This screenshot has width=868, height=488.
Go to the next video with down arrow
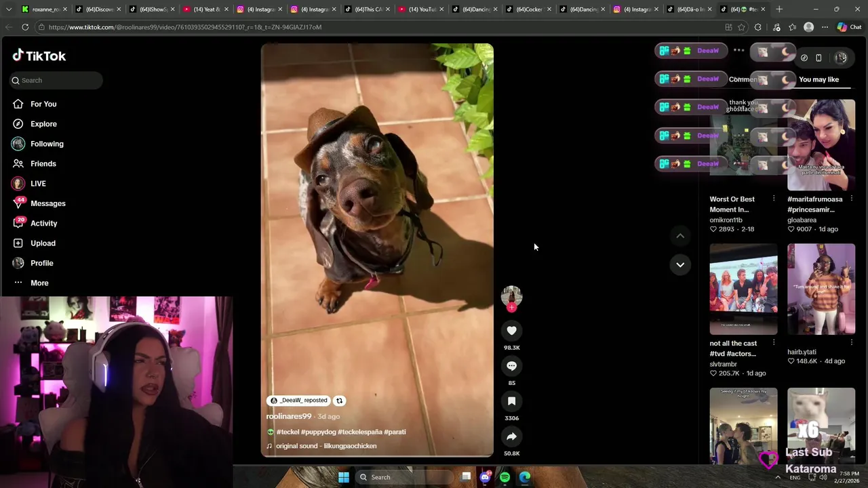pos(680,264)
